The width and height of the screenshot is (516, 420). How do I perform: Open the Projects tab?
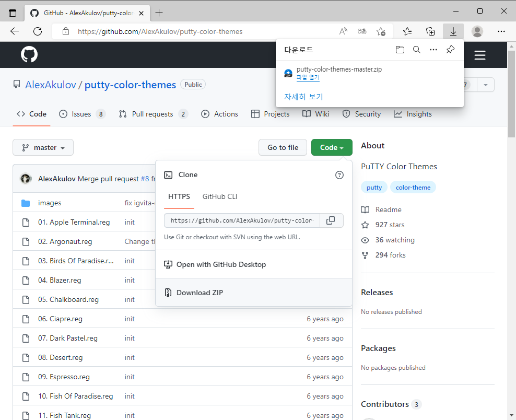click(270, 114)
